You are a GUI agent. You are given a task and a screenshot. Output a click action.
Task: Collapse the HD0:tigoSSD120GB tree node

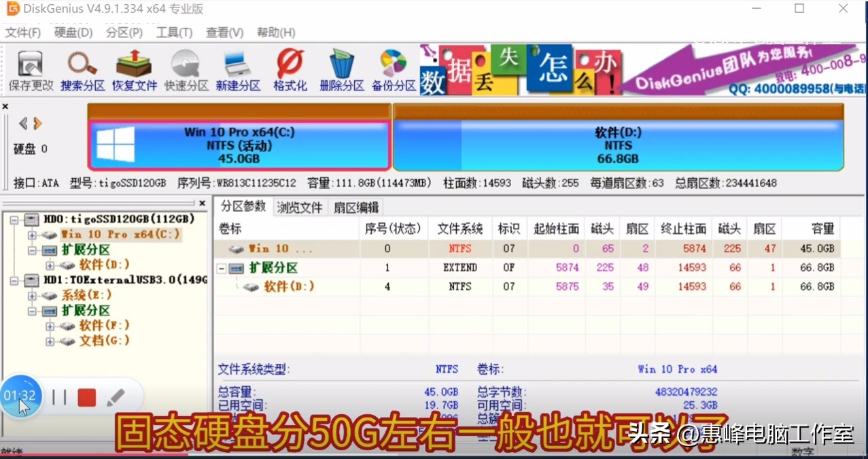pyautogui.click(x=15, y=219)
